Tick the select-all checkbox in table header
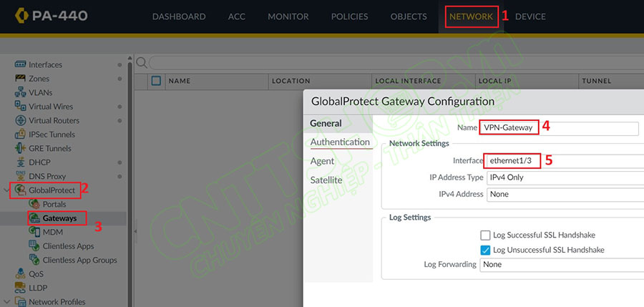This screenshot has height=307, width=644. [156, 81]
